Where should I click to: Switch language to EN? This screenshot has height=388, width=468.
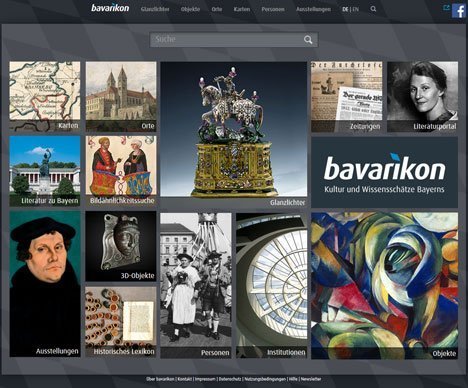click(x=356, y=9)
